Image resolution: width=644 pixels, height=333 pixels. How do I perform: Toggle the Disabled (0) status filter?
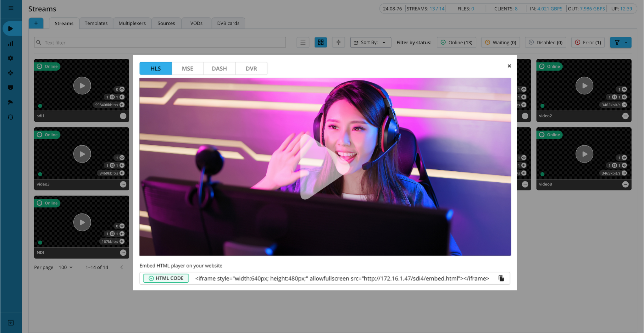pos(545,42)
